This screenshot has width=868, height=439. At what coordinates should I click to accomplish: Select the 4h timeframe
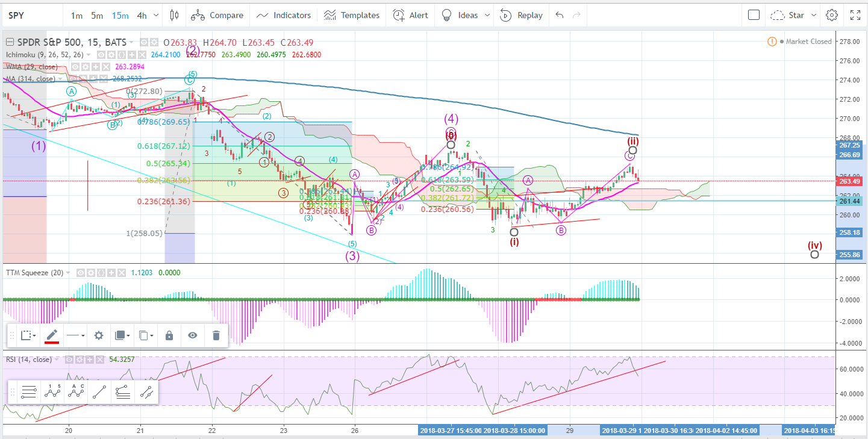point(142,15)
